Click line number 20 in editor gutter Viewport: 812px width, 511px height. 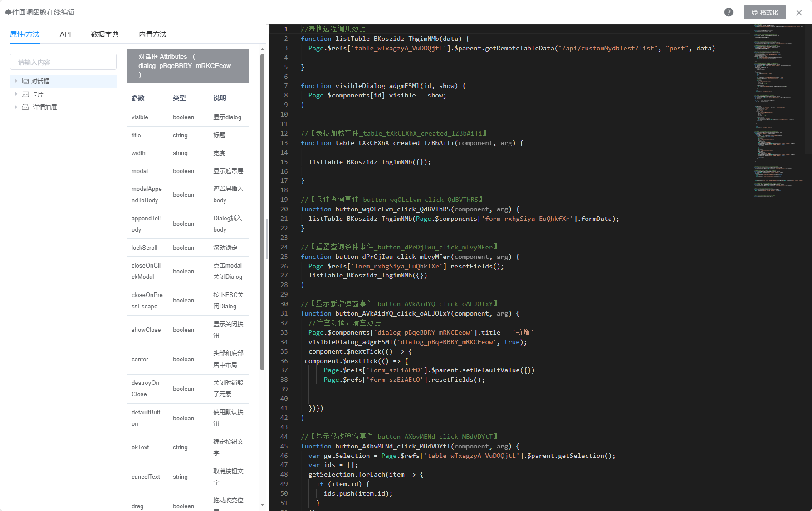tap(284, 209)
